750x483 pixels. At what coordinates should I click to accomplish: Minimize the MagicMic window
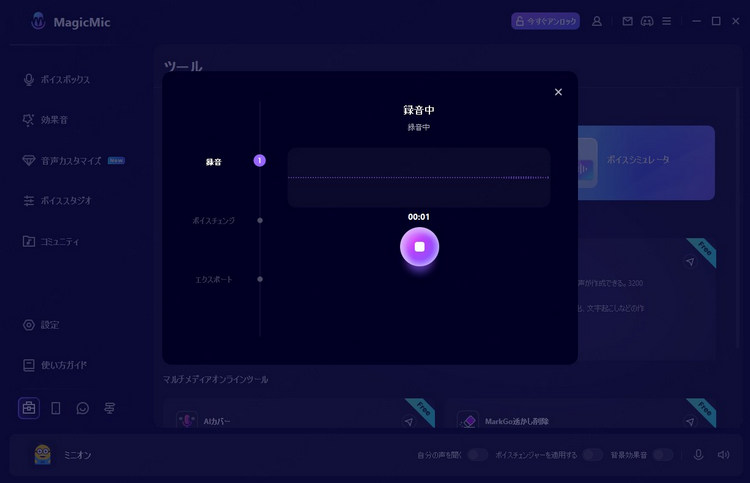[696, 21]
